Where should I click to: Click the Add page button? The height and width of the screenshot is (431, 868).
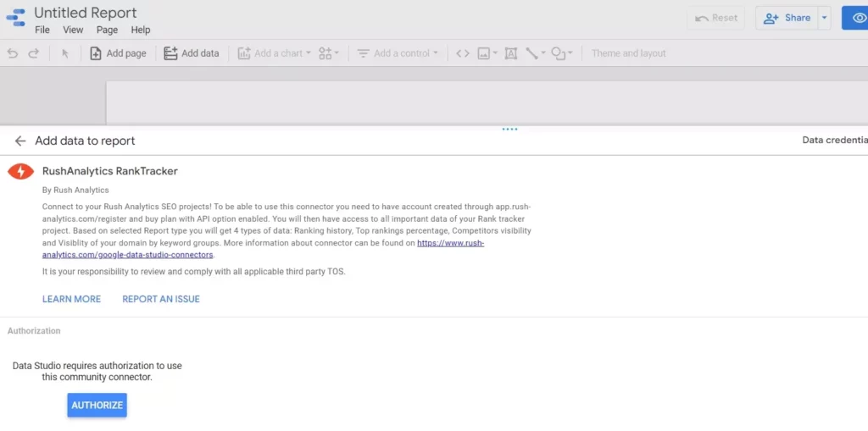(118, 53)
